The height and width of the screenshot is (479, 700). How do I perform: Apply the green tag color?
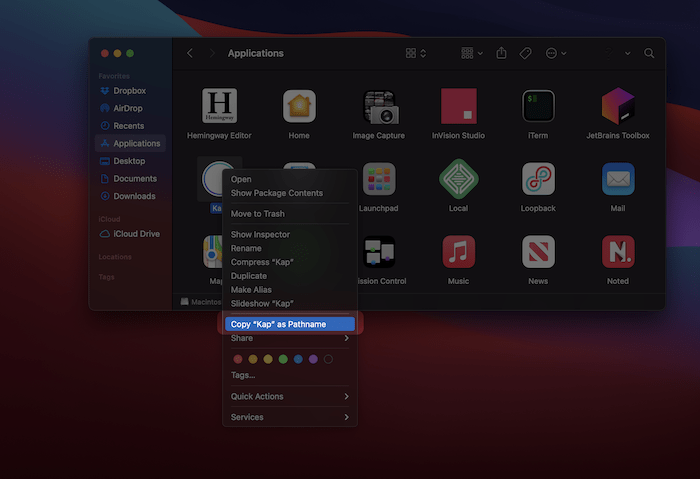pos(283,359)
